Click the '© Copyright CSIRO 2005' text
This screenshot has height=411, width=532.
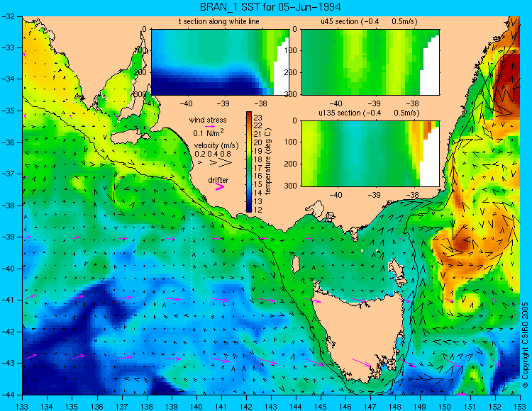pyautogui.click(x=525, y=345)
